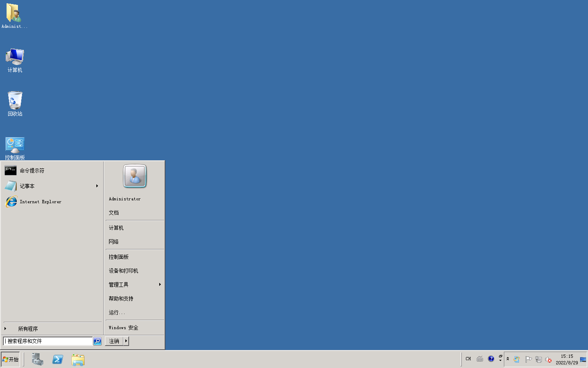Expand the 记事本 (Notepad) jump list arrow
Viewport: 588px width, 368px height.
pyautogui.click(x=97, y=186)
